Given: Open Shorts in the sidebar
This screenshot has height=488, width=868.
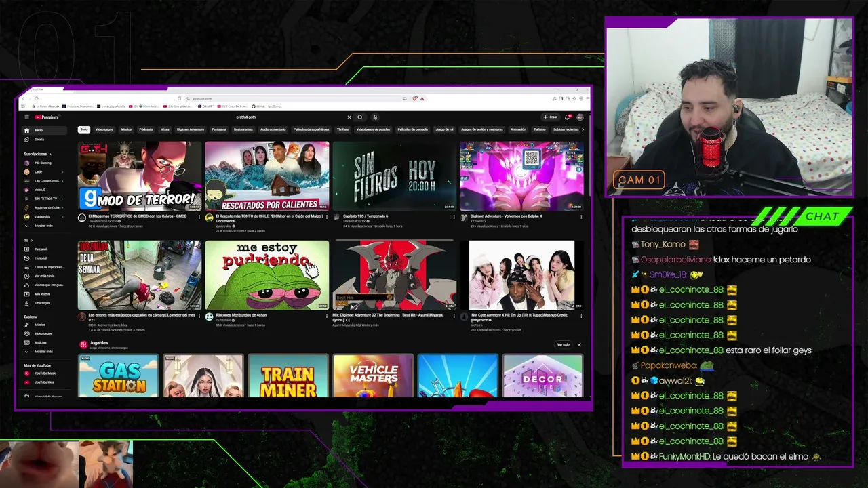Looking at the screenshot, I should [x=45, y=140].
